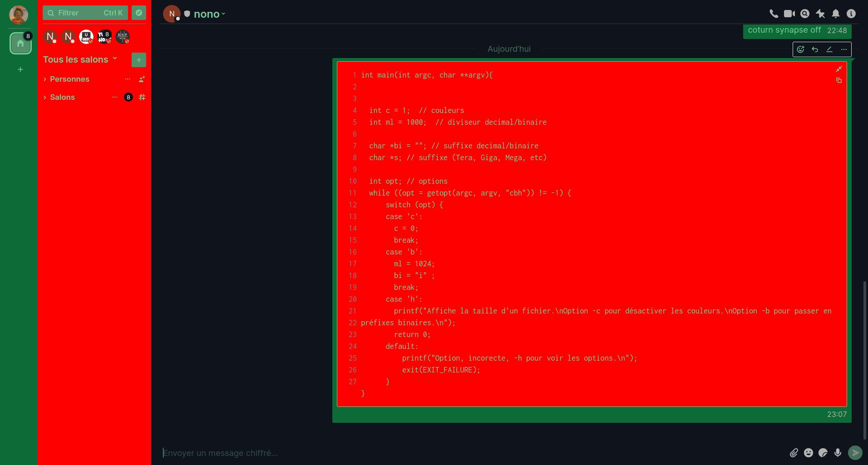
Task: View pinned messages
Action: (820, 14)
